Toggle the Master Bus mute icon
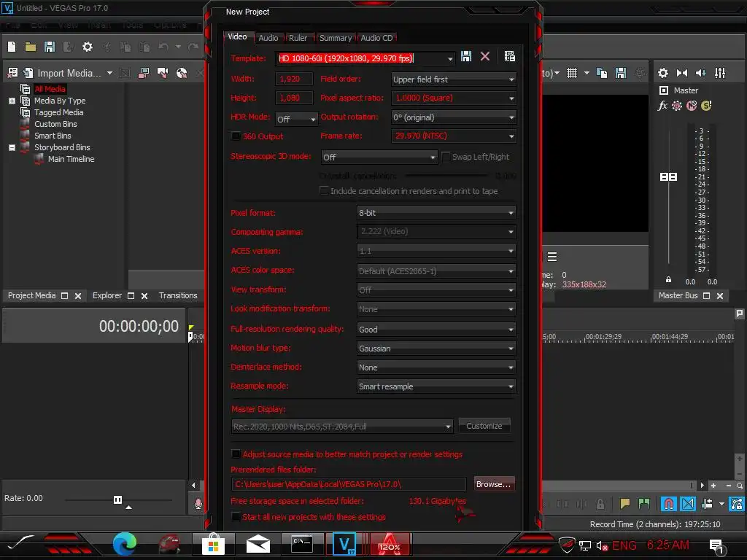Viewport: 747px width, 560px height. click(692, 106)
